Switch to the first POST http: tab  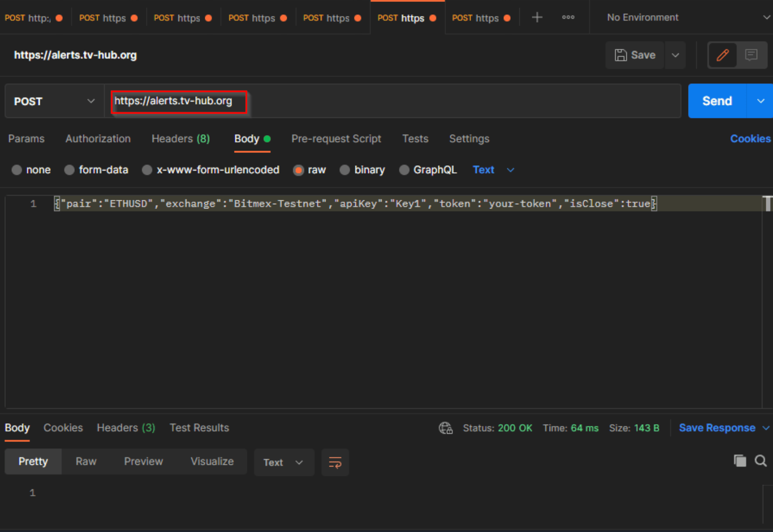[34, 18]
